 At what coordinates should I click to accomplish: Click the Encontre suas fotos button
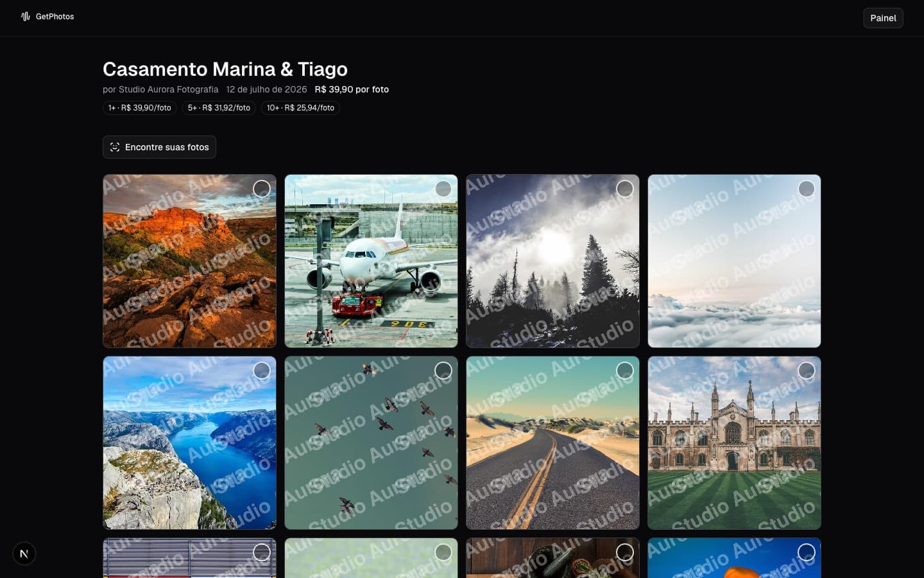(159, 147)
